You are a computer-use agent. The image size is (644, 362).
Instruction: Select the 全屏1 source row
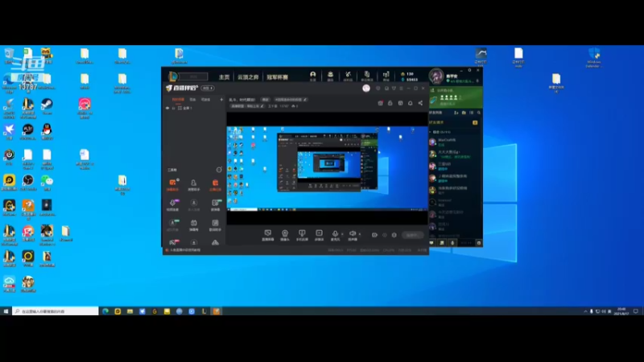[195, 109]
